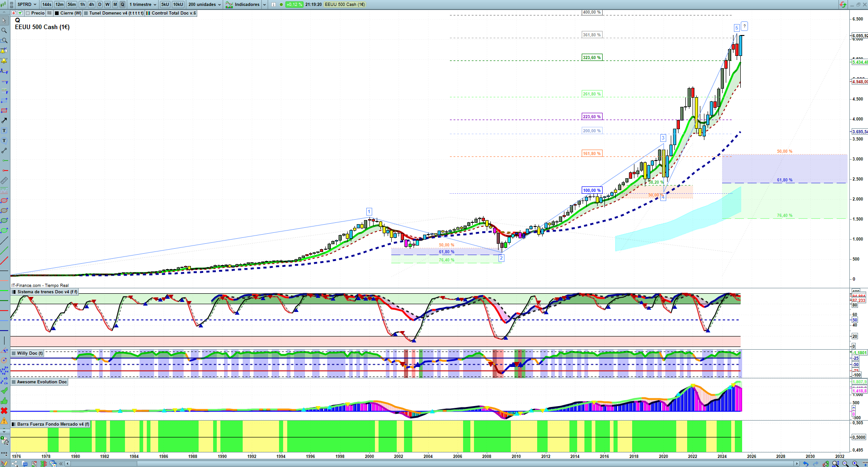868x467 pixels.
Task: Click the zoom-out magnifier at bottom right
Action: 845,464
